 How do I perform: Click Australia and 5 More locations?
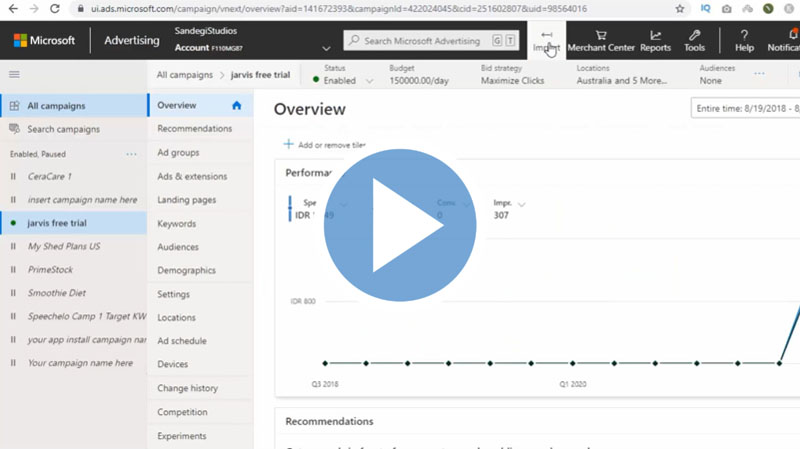(621, 81)
